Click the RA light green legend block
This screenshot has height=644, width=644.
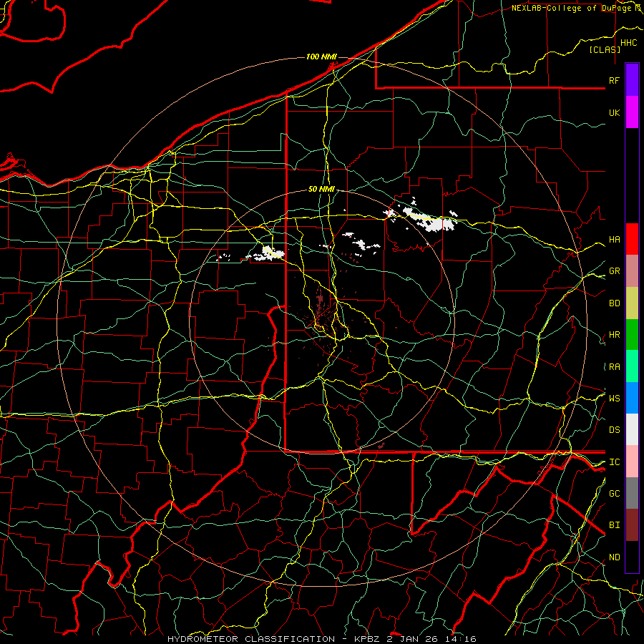coord(632,366)
